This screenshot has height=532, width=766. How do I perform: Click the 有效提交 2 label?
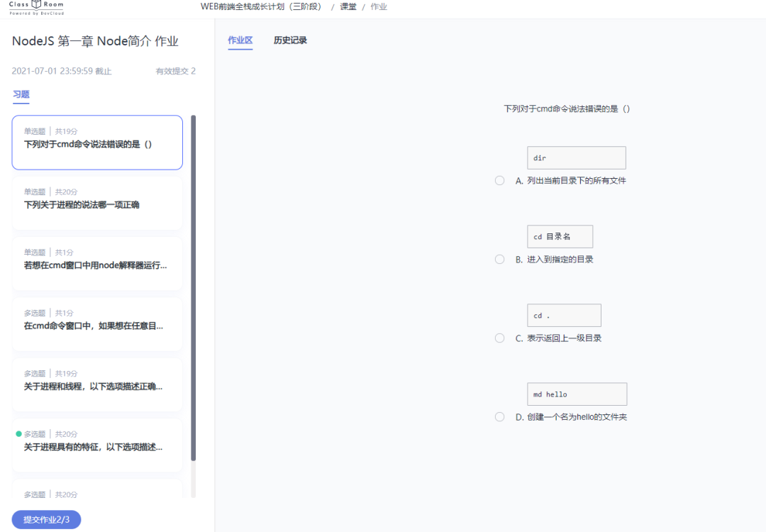point(175,72)
